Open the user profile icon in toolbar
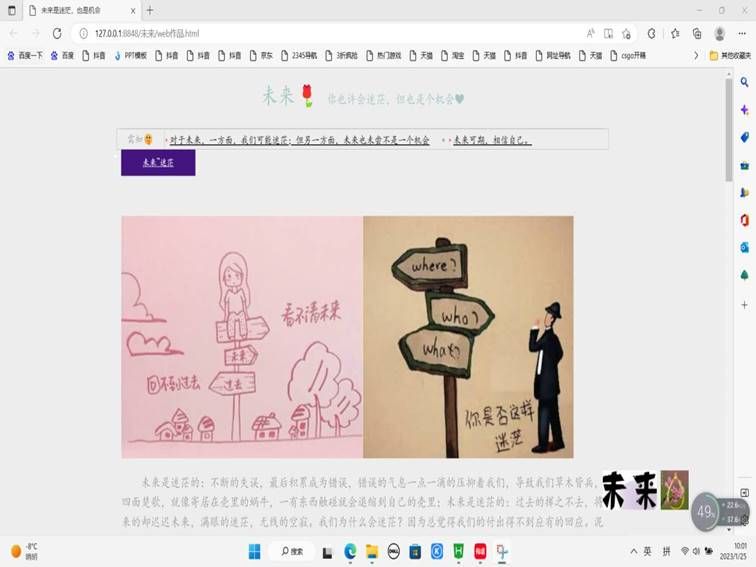This screenshot has height=567, width=756. (x=719, y=33)
